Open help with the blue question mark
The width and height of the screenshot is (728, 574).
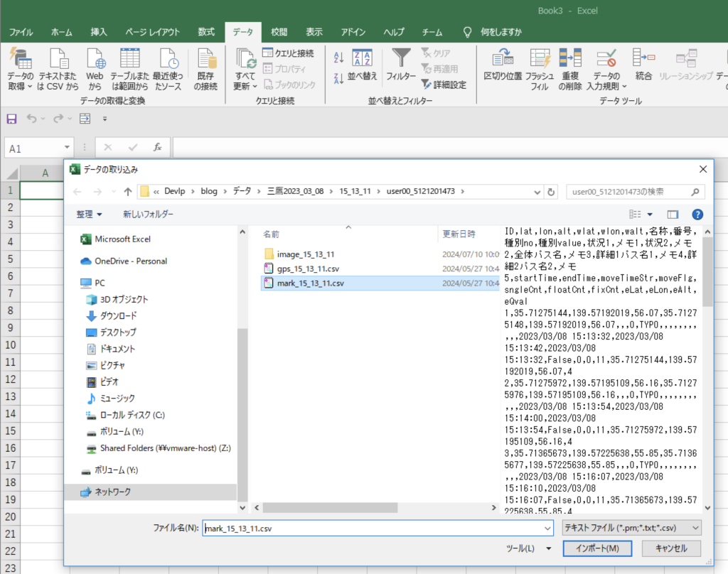697,214
